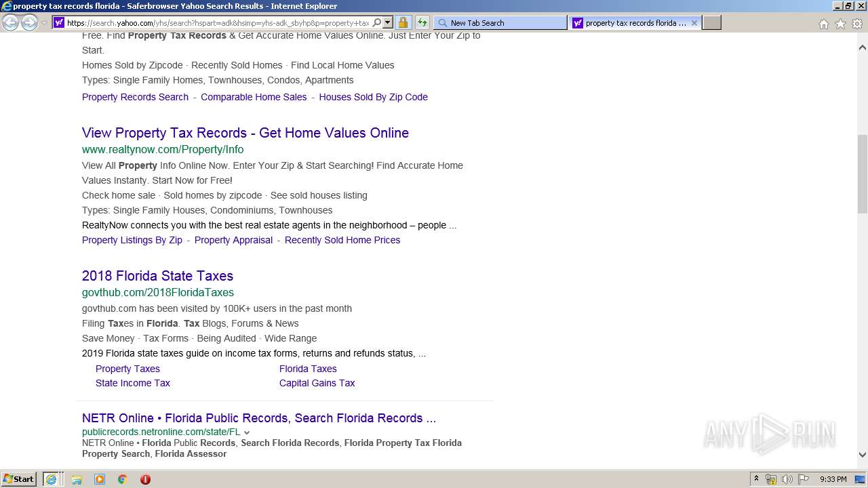Image resolution: width=868 pixels, height=488 pixels.
Task: Open the recent pages dropdown arrow
Action: click(44, 23)
